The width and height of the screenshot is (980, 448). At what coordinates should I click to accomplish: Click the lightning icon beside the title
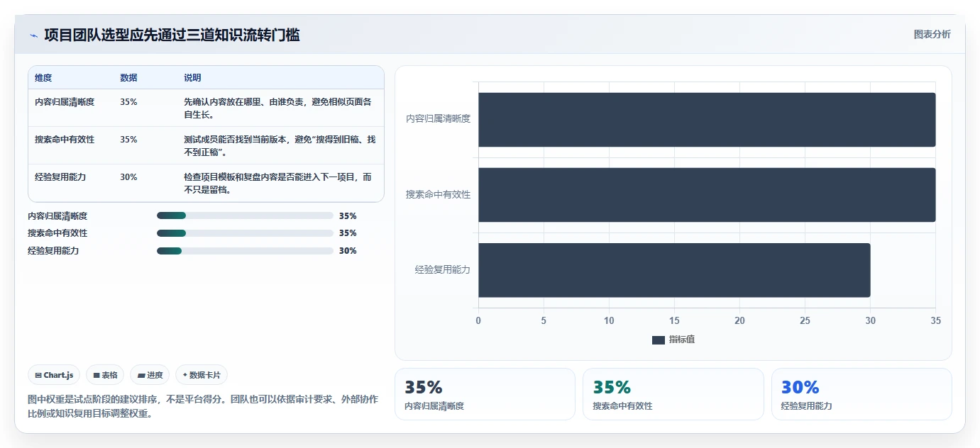click(33, 35)
